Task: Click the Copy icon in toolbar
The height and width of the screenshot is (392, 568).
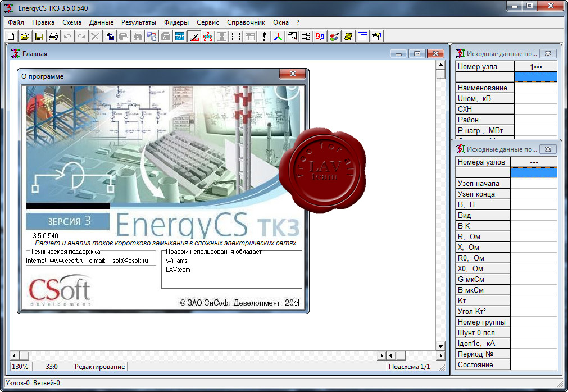Action: pos(110,36)
